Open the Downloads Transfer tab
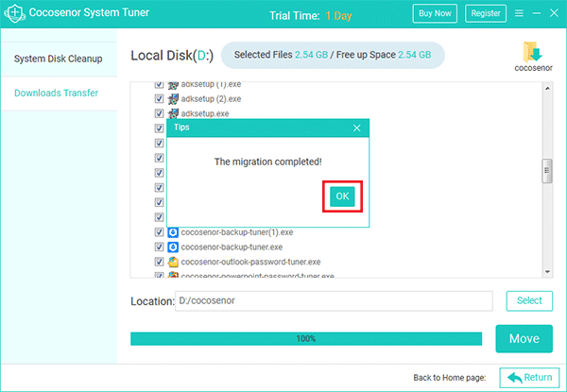This screenshot has width=567, height=392. pos(60,94)
